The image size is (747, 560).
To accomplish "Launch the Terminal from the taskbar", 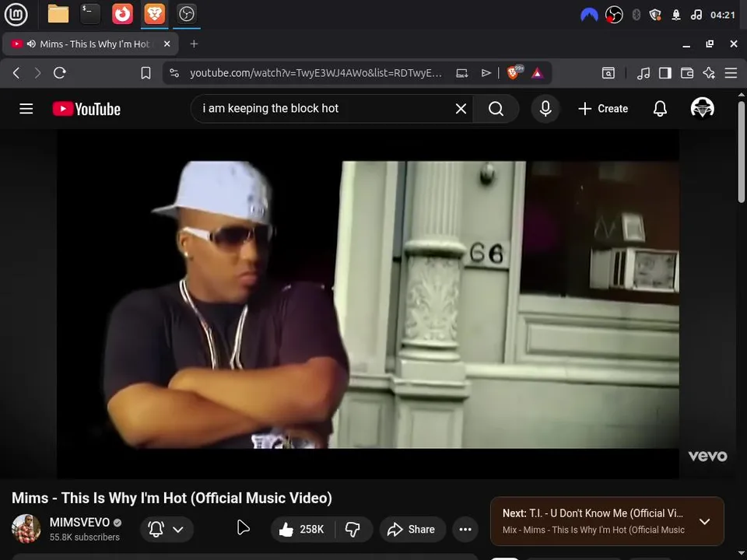I will tap(90, 14).
